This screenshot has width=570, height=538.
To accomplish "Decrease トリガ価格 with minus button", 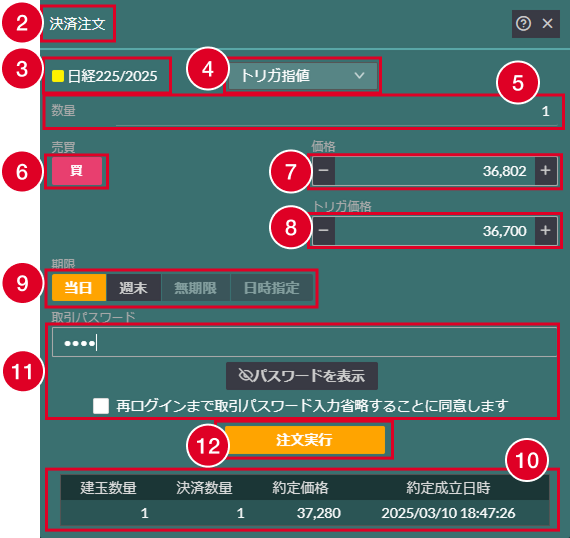I will [x=324, y=230].
